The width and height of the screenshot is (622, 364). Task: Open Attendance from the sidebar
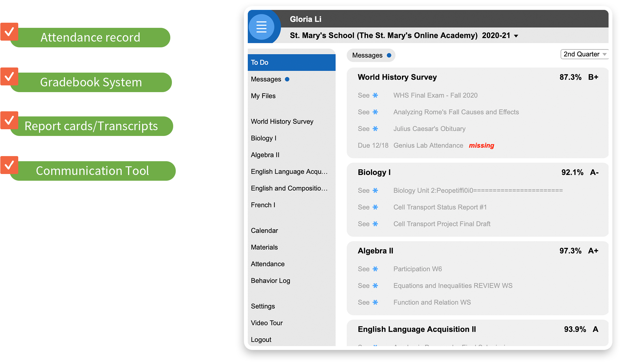(268, 264)
